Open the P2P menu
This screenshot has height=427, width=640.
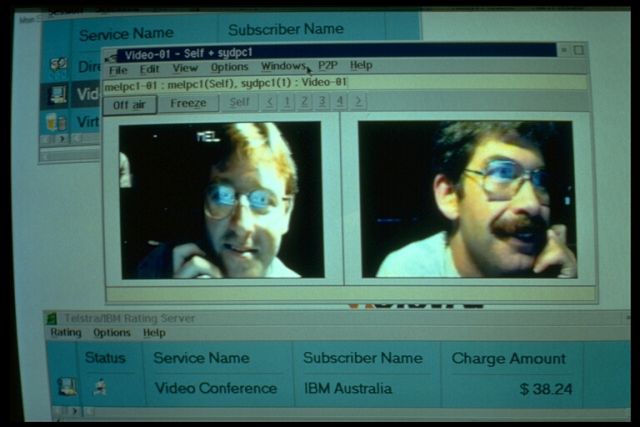point(328,65)
